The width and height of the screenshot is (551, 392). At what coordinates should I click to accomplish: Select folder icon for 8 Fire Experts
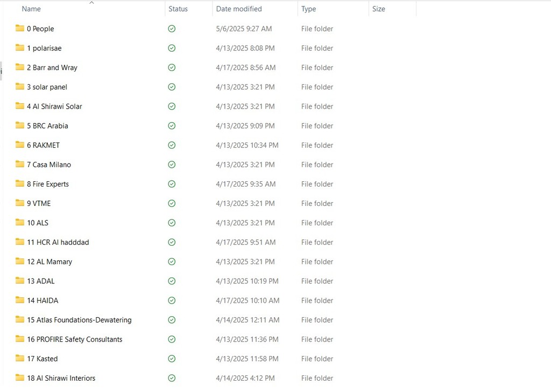(20, 183)
